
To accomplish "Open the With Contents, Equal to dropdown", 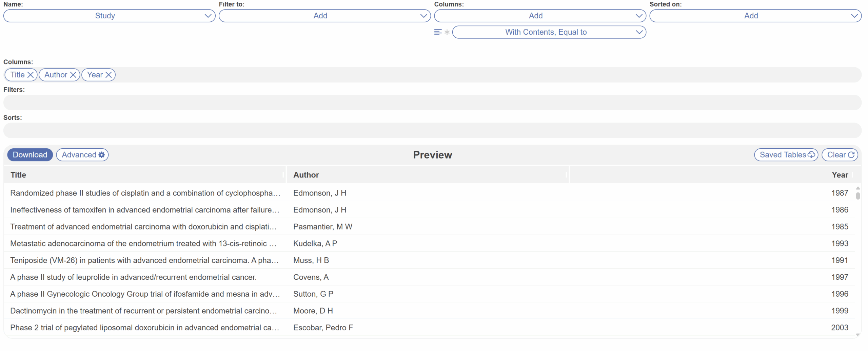I will pos(549,32).
